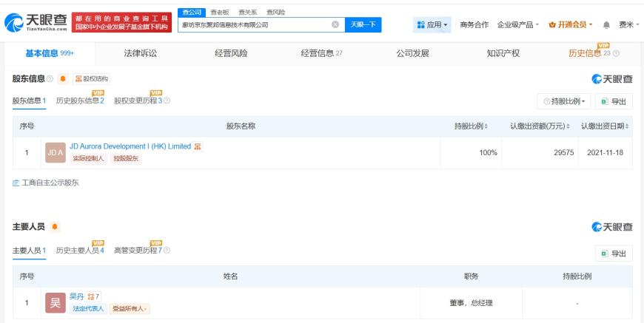Click the company name search field
Viewport: 644px width, 323px height.
pyautogui.click(x=255, y=24)
